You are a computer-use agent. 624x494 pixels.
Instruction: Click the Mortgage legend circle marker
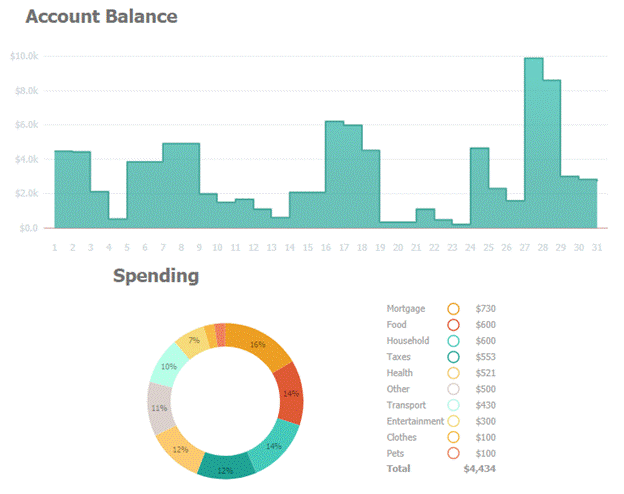(453, 309)
